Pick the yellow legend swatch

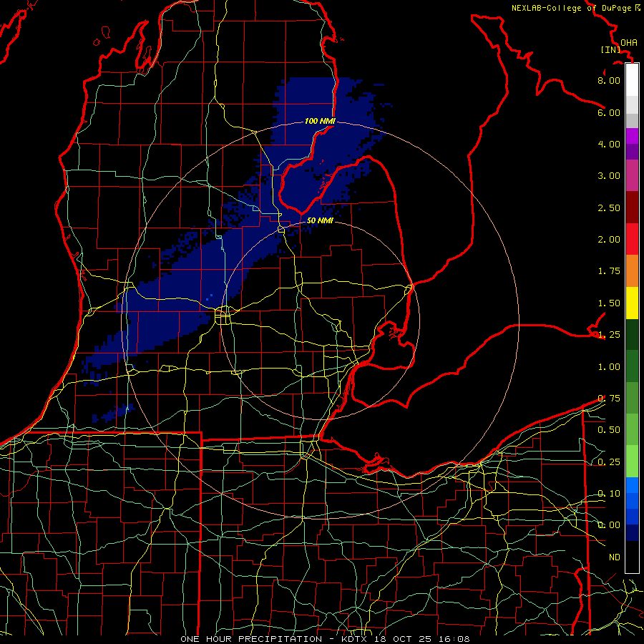(632, 303)
